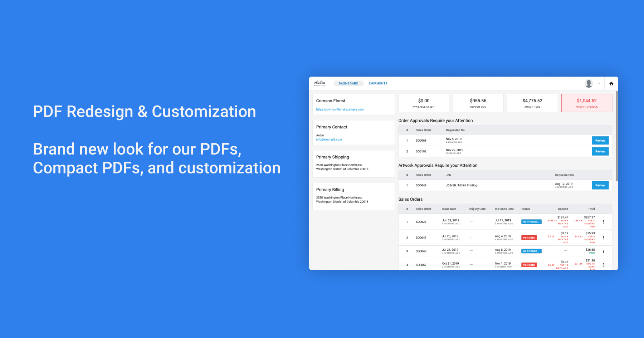Screen dimensions: 644x338
Task: Open the three-dot menu for SO0048 sales order
Action: (603, 251)
